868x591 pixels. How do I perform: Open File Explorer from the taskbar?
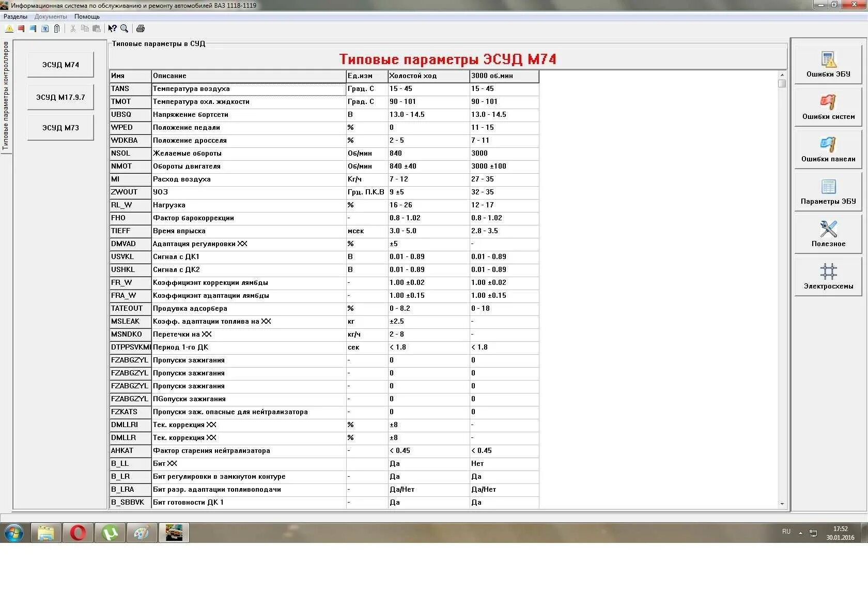click(x=46, y=533)
